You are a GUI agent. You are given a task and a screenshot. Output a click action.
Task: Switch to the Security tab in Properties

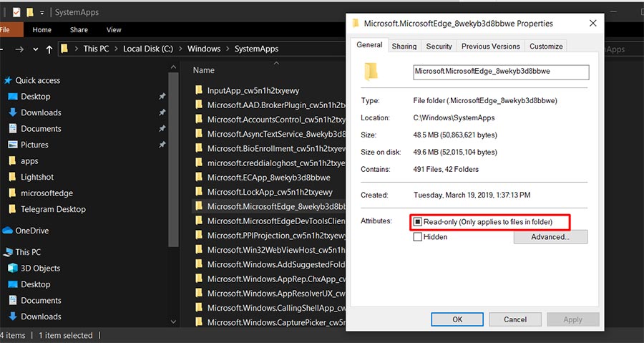pyautogui.click(x=439, y=47)
